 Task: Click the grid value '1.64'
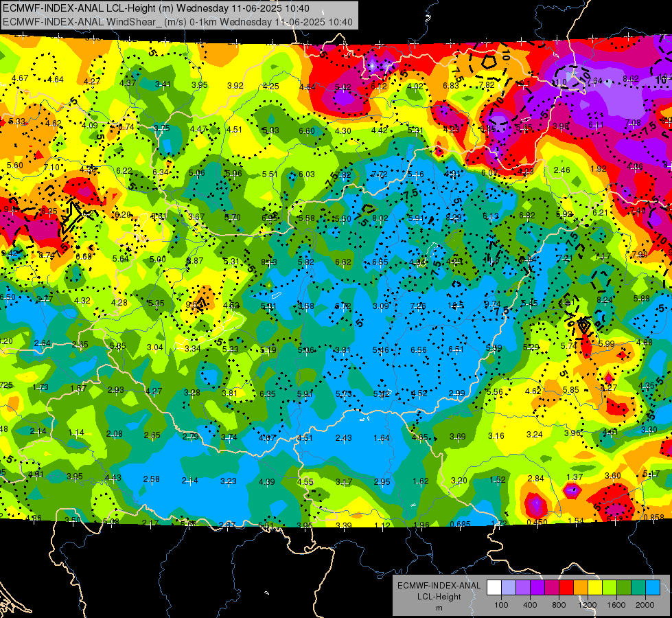(x=382, y=438)
